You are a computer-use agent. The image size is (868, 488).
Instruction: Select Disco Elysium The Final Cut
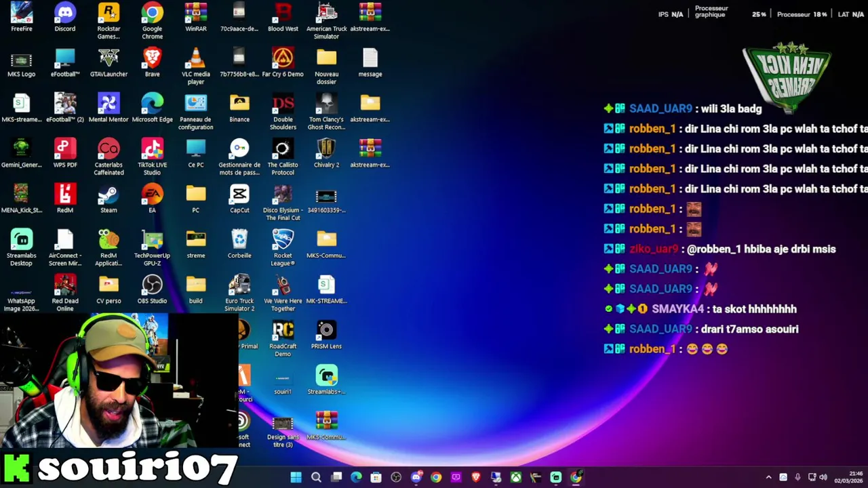pos(283,203)
